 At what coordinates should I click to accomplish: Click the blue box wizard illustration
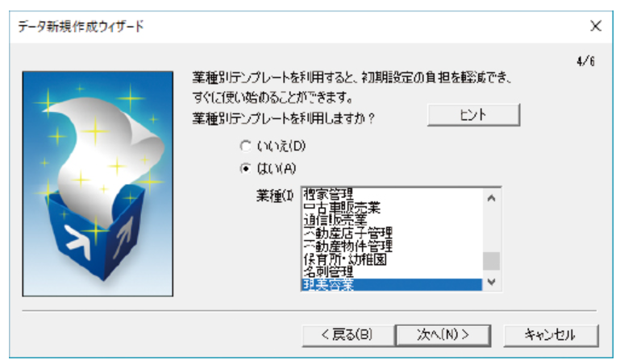98,184
